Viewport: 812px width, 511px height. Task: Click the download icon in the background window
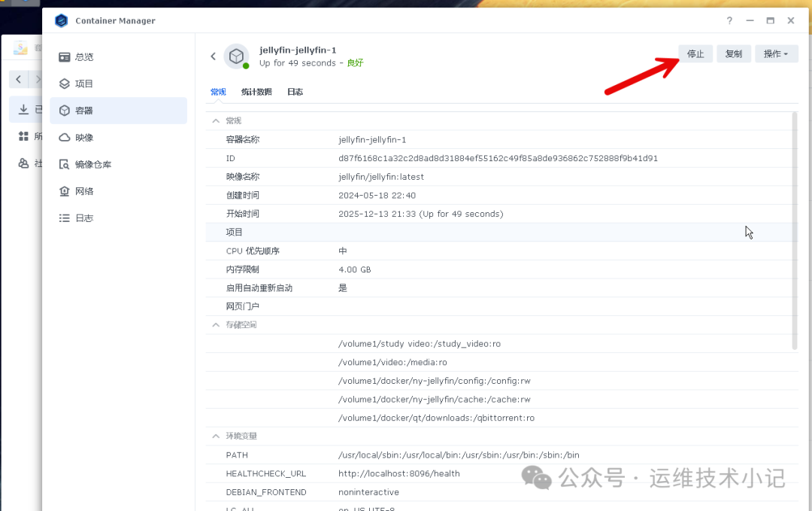coord(23,109)
